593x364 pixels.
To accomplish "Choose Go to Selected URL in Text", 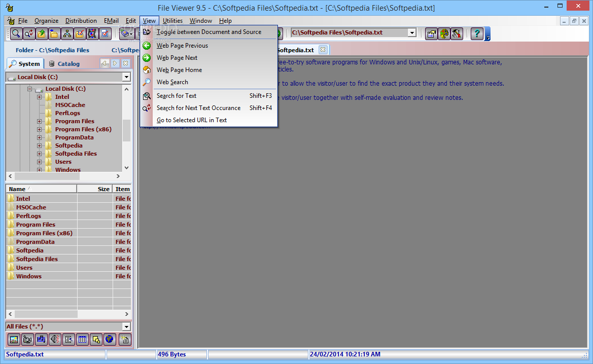I will [x=209, y=120].
